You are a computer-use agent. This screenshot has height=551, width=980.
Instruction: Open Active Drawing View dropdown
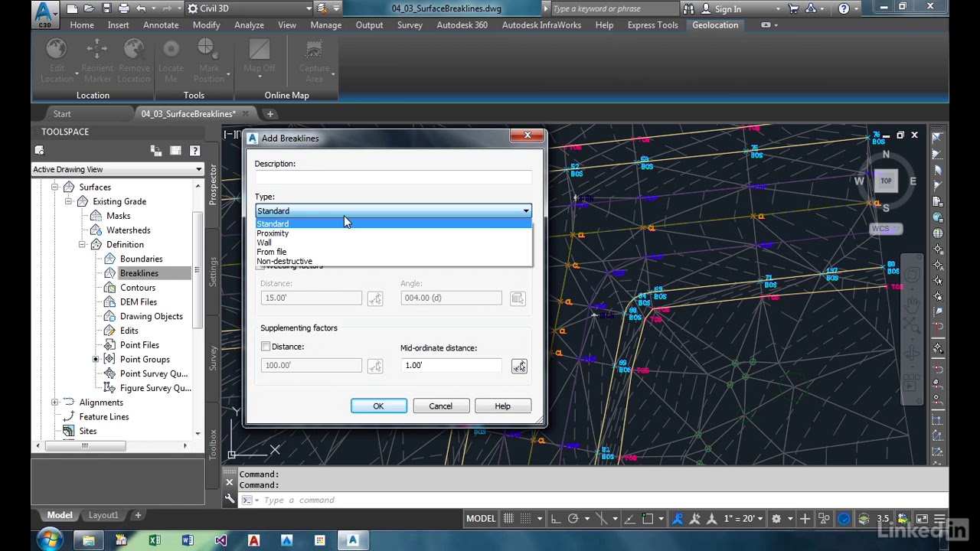118,169
